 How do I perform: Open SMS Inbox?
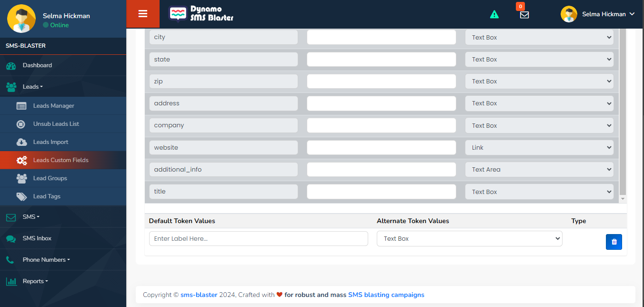point(63,238)
